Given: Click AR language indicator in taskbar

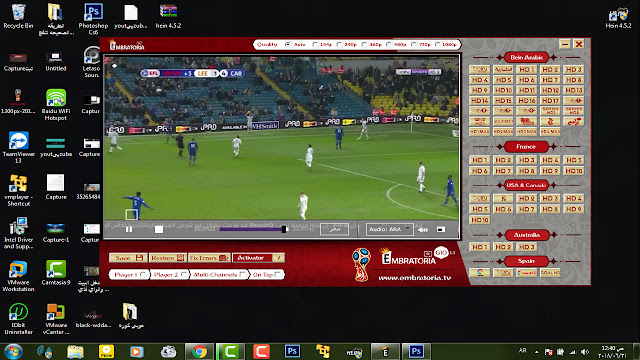Looking at the screenshot, I should pos(522,351).
